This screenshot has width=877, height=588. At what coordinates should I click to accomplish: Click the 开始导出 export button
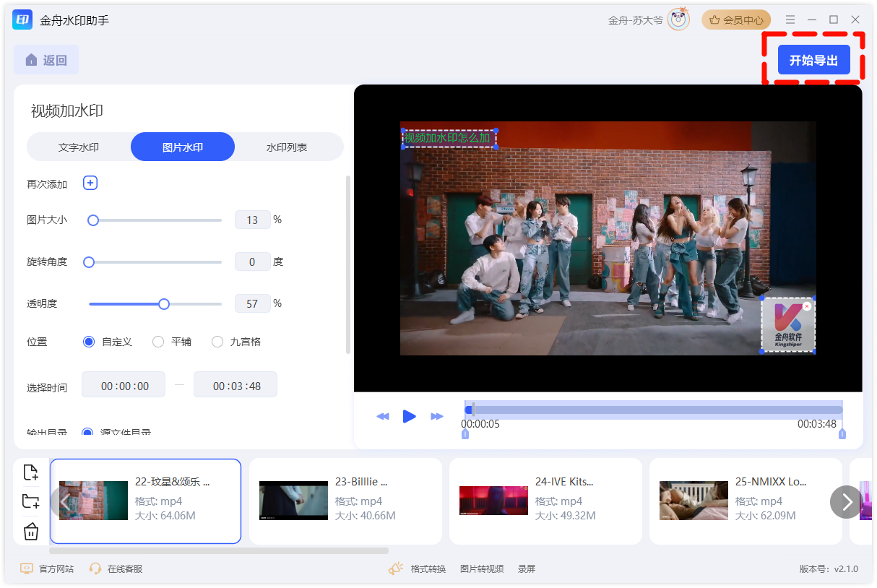[x=813, y=60]
